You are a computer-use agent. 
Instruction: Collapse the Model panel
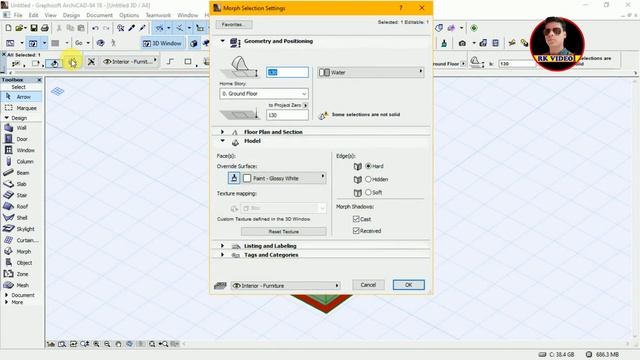(222, 141)
